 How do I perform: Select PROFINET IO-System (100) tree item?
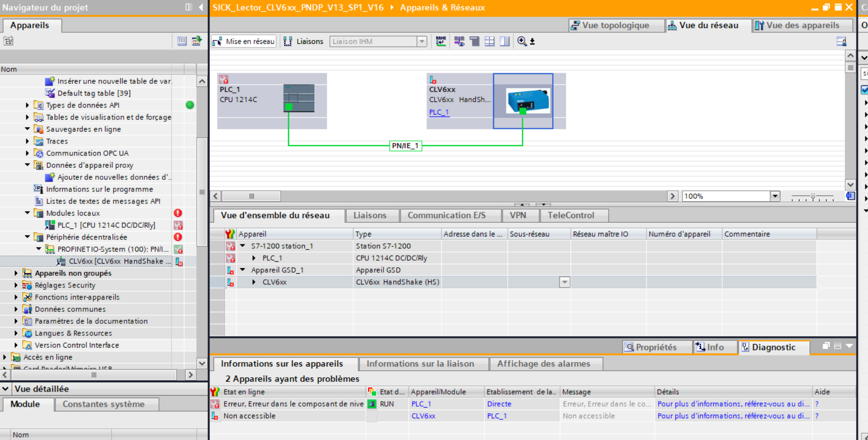[x=113, y=249]
